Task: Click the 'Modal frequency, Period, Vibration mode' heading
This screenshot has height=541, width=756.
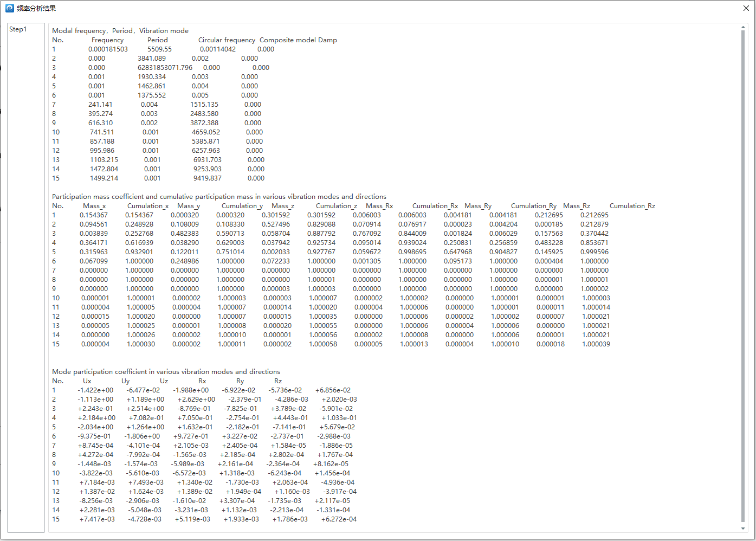Action: tap(120, 31)
